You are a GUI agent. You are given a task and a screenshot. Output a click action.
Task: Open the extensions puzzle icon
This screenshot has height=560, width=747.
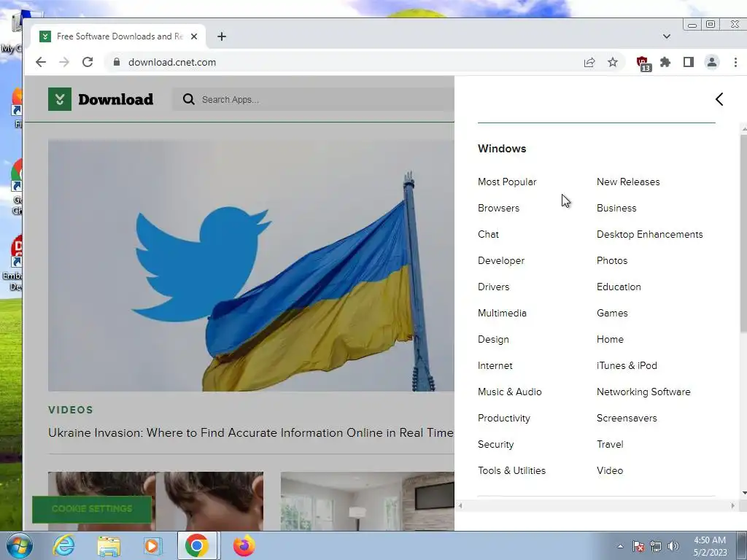pos(665,63)
